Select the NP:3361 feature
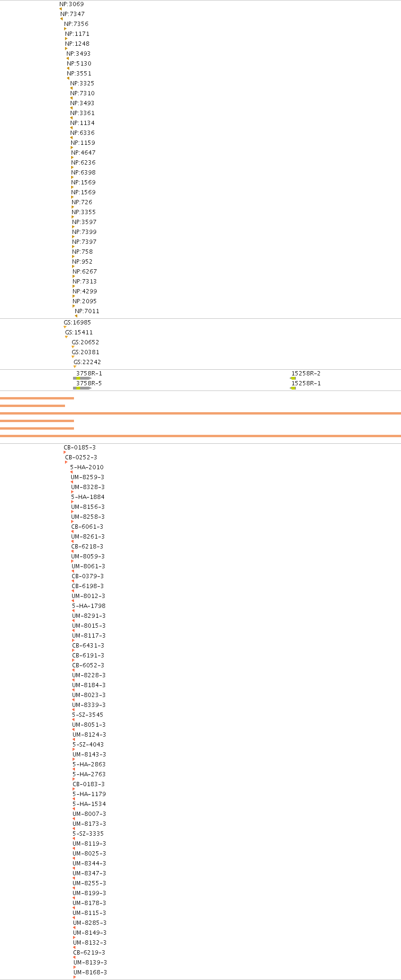The width and height of the screenshot is (401, 980). pos(82,113)
